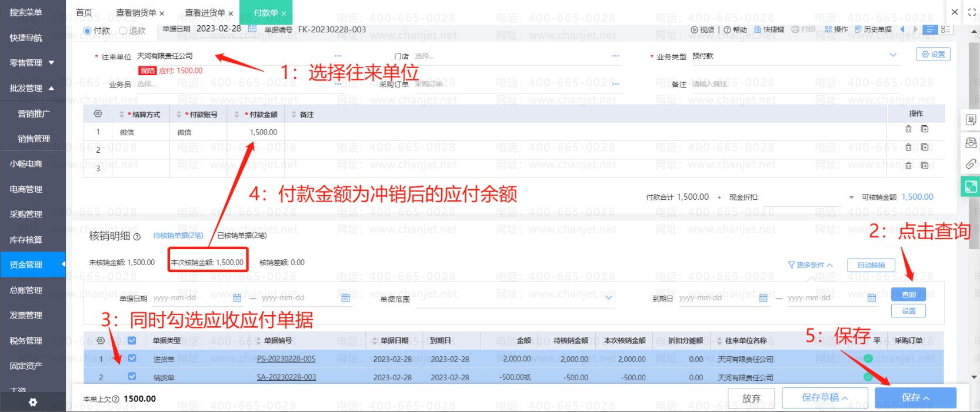Toggle the select-all checkbox in write-off header

[132, 340]
